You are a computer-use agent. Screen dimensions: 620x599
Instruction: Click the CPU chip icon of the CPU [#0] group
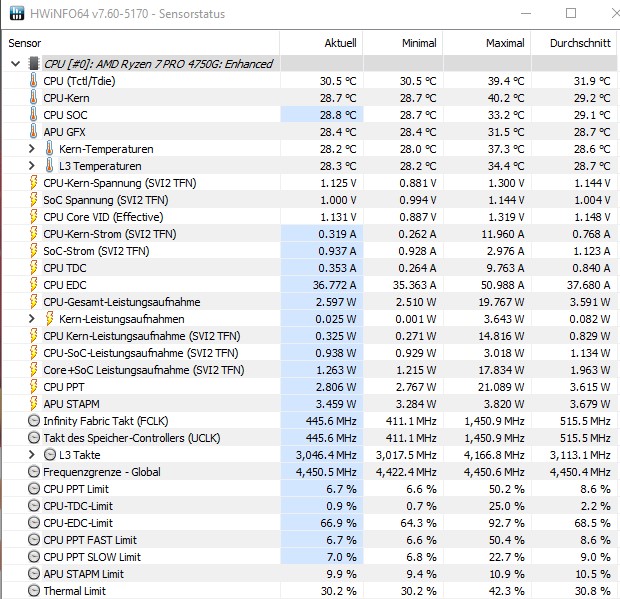pos(34,64)
